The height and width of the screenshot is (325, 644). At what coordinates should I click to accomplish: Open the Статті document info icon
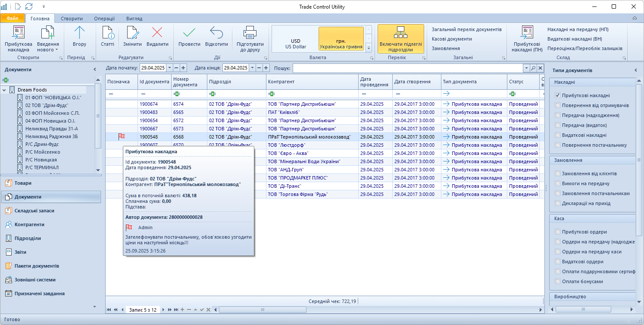107,37
